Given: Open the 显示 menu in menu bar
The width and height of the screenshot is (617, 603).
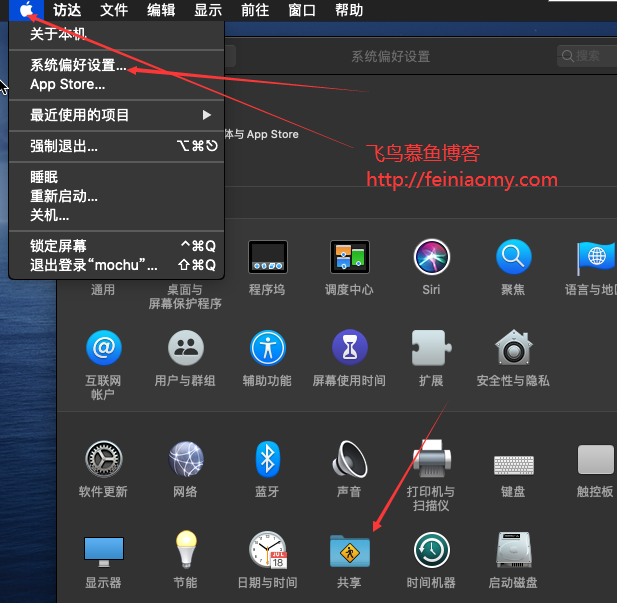Looking at the screenshot, I should pos(208,10).
